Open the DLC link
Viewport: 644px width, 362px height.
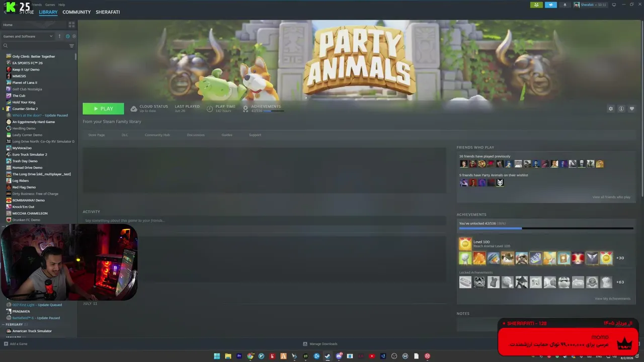(x=125, y=135)
